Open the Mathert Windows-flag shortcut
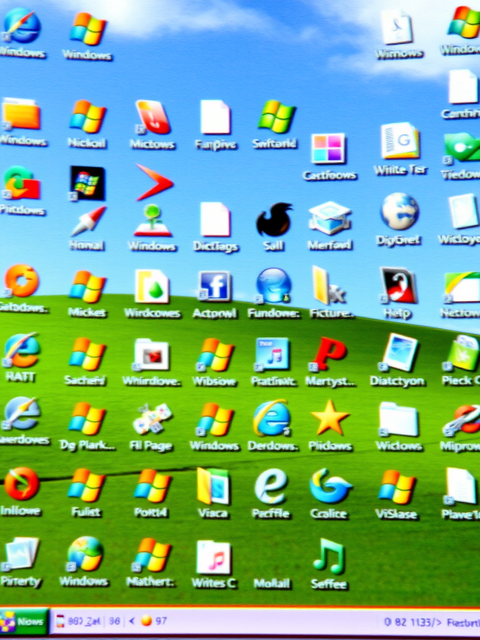 click(153, 555)
